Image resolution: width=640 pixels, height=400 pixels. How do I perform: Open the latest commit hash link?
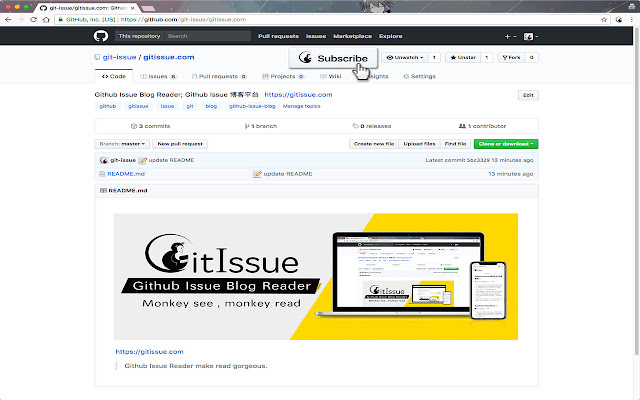tap(479, 160)
